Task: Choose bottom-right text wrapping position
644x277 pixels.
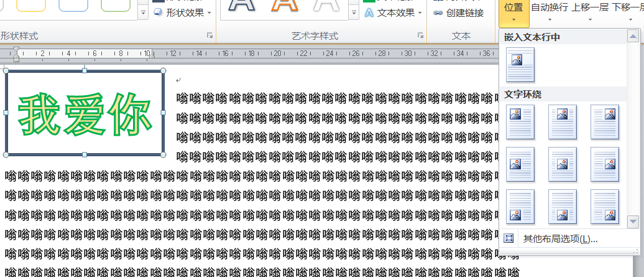Action: [x=604, y=207]
